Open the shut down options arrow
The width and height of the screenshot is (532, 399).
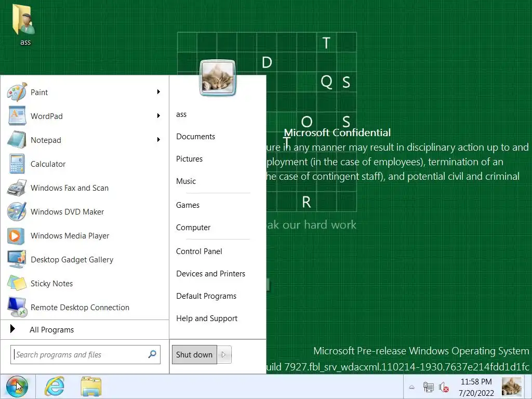pos(224,354)
